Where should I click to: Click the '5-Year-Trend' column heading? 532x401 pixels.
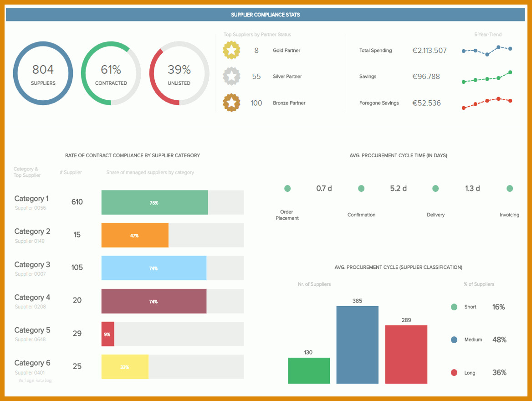tap(488, 34)
